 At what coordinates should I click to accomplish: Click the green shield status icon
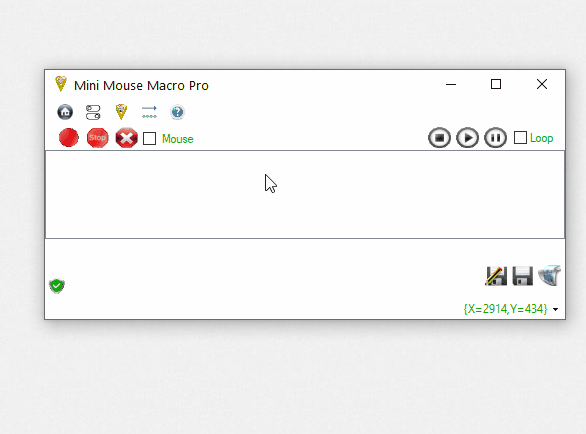click(57, 286)
